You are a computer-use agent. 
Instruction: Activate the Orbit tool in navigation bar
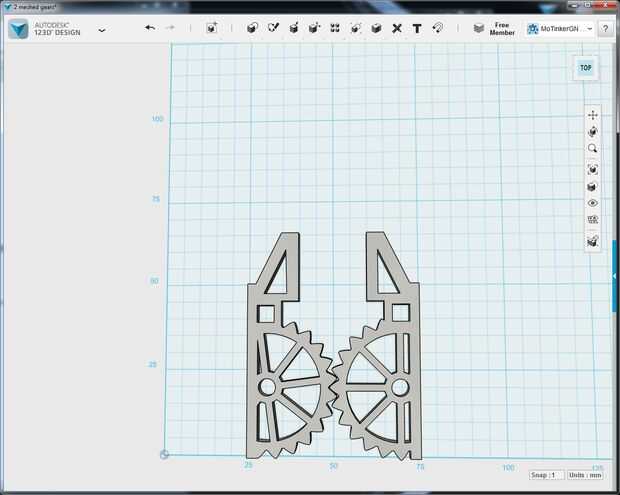(593, 132)
